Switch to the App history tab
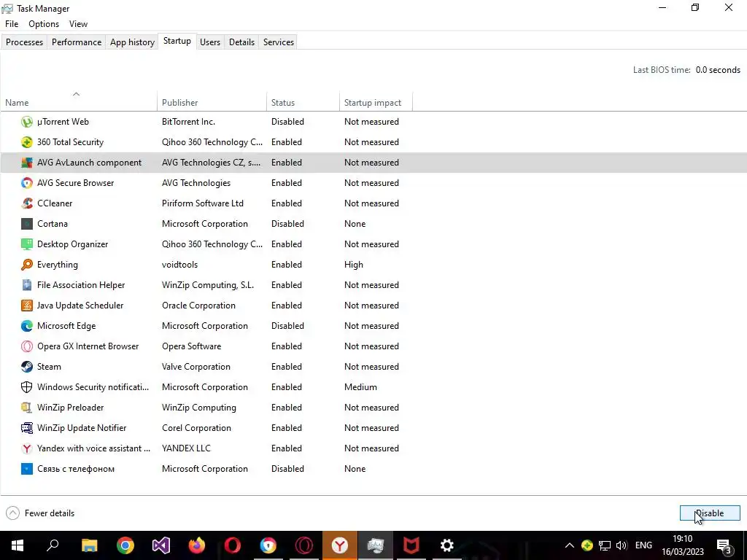The image size is (747, 560). click(133, 42)
